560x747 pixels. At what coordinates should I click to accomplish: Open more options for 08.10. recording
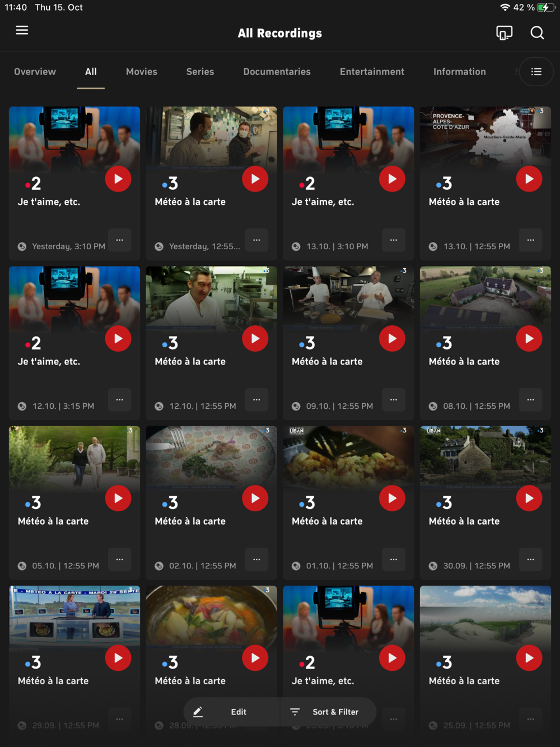[x=530, y=400]
